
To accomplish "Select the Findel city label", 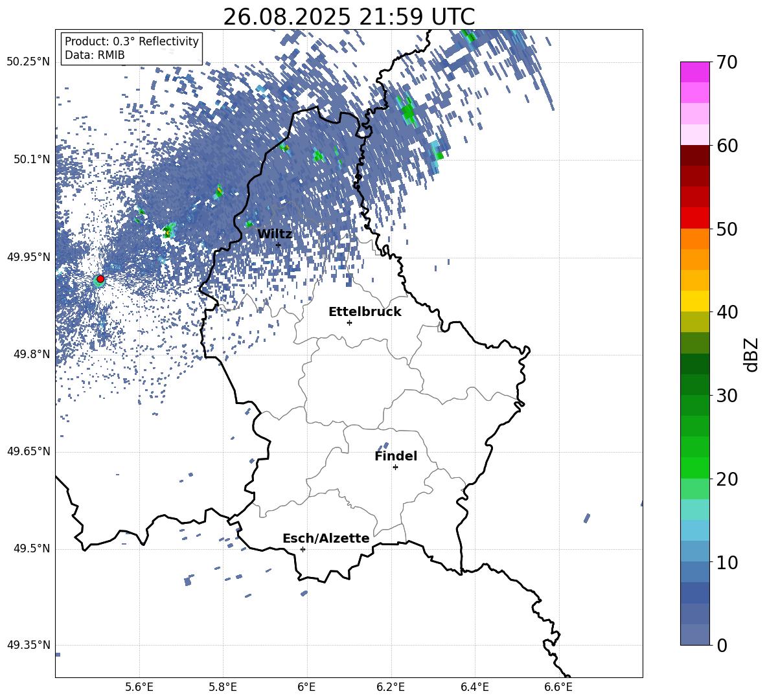I will (396, 456).
